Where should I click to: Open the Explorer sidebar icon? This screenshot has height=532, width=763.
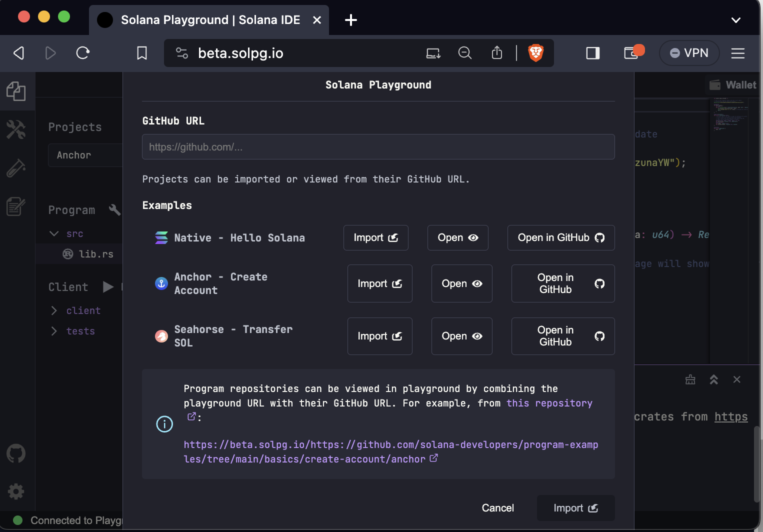click(x=16, y=91)
